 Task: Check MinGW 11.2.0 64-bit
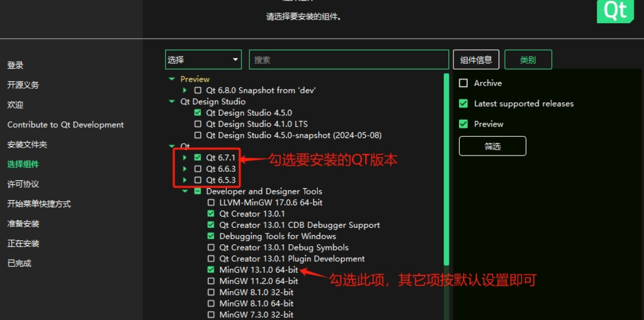(211, 281)
